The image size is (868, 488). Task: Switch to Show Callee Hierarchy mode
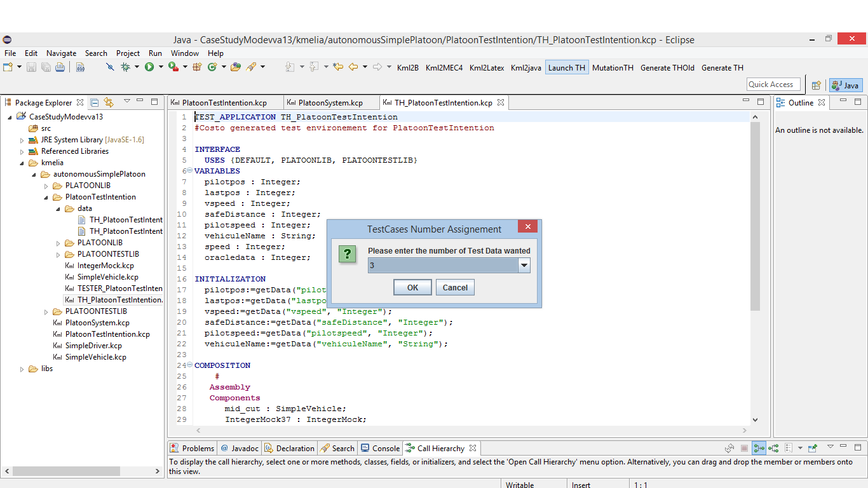pyautogui.click(x=773, y=448)
